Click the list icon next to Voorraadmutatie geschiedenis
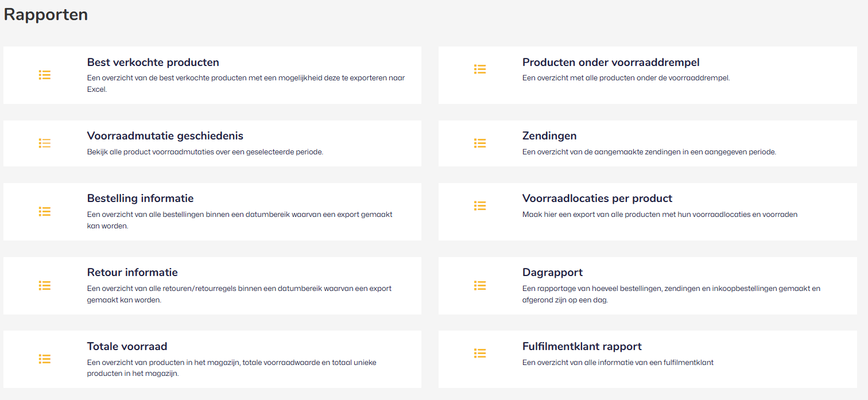The image size is (868, 400). [x=45, y=143]
